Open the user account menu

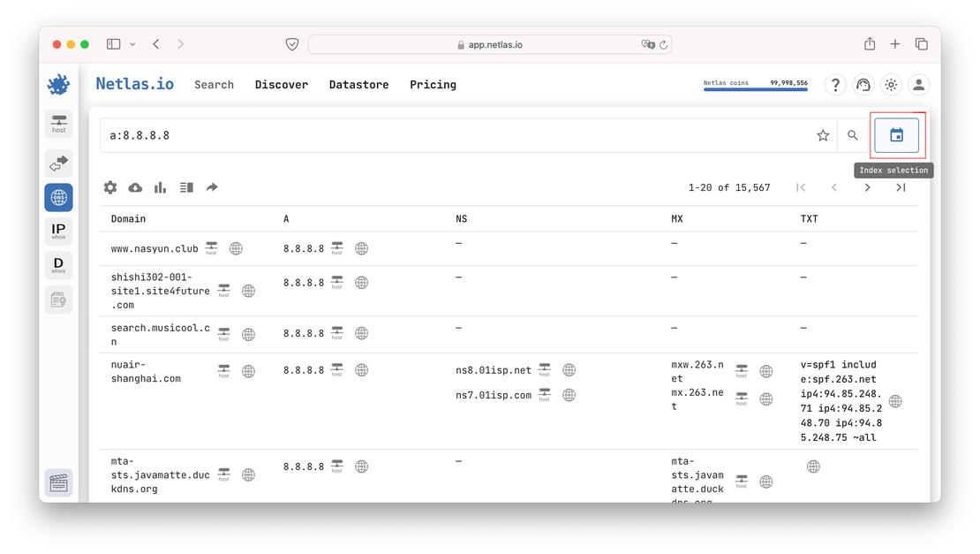pyautogui.click(x=919, y=85)
